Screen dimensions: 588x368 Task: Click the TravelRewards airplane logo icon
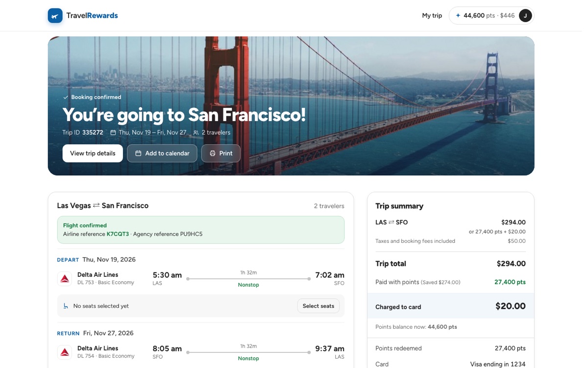(x=55, y=16)
